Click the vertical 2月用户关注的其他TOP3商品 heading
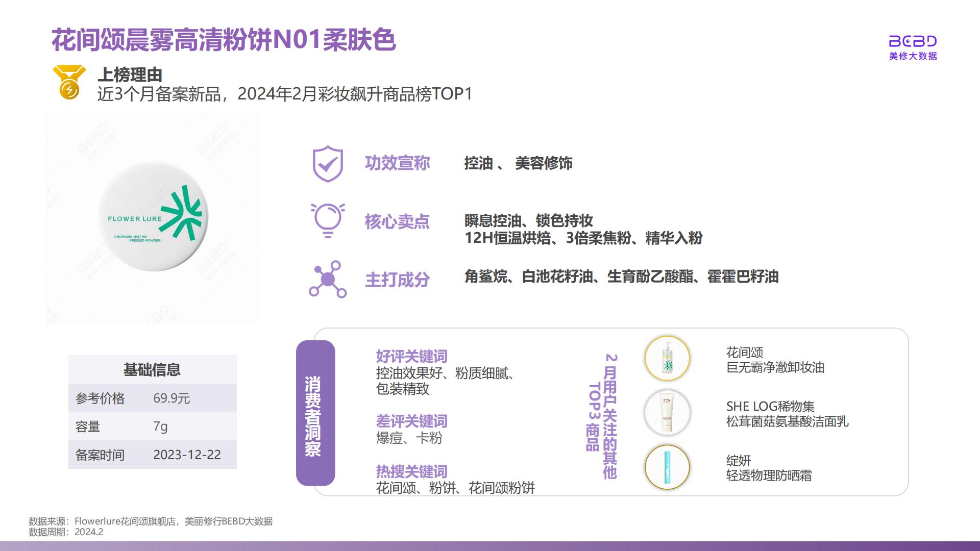Image resolution: width=980 pixels, height=551 pixels. [602, 416]
